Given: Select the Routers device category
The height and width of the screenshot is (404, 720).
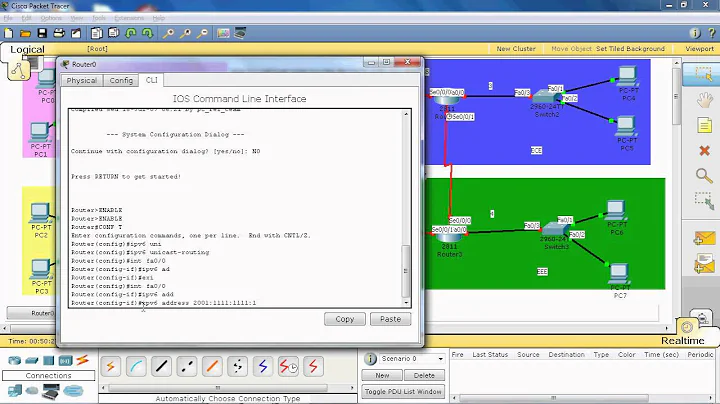Looking at the screenshot, I should 15,360.
